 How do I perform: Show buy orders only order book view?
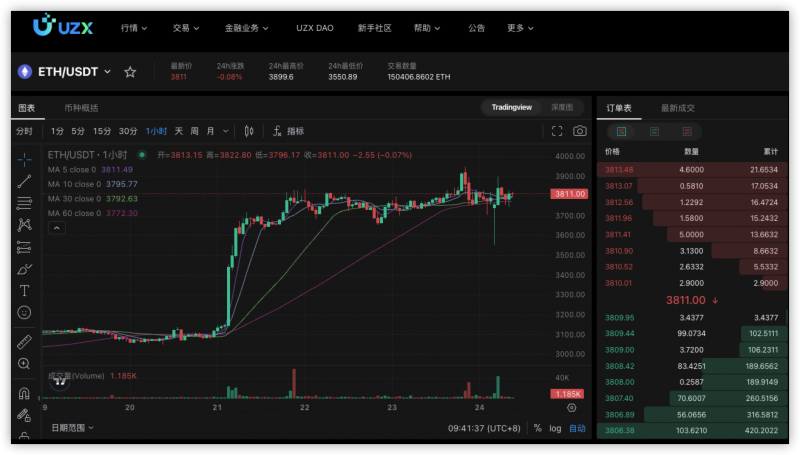(x=654, y=132)
